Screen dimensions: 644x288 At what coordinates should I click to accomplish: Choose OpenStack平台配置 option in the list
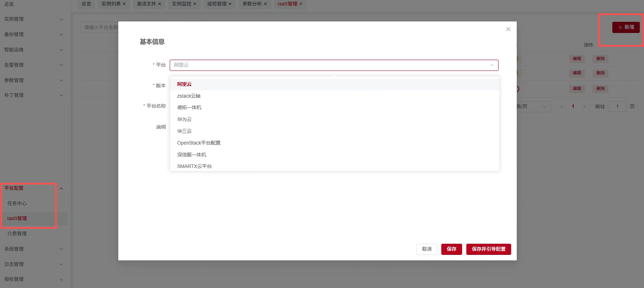click(x=199, y=143)
